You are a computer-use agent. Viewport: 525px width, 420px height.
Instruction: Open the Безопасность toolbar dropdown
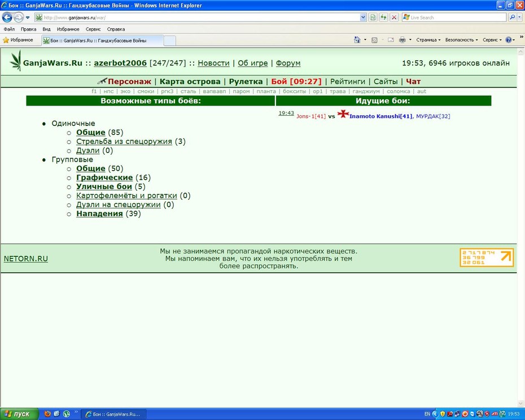pyautogui.click(x=461, y=40)
